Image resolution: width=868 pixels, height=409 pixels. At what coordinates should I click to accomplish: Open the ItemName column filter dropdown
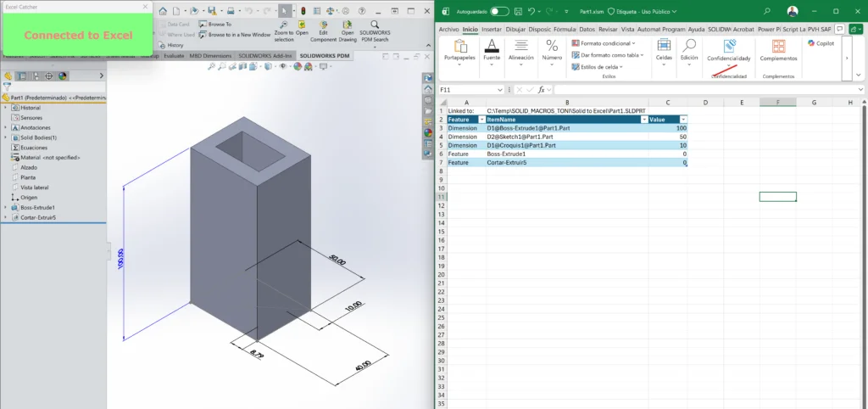pos(644,120)
